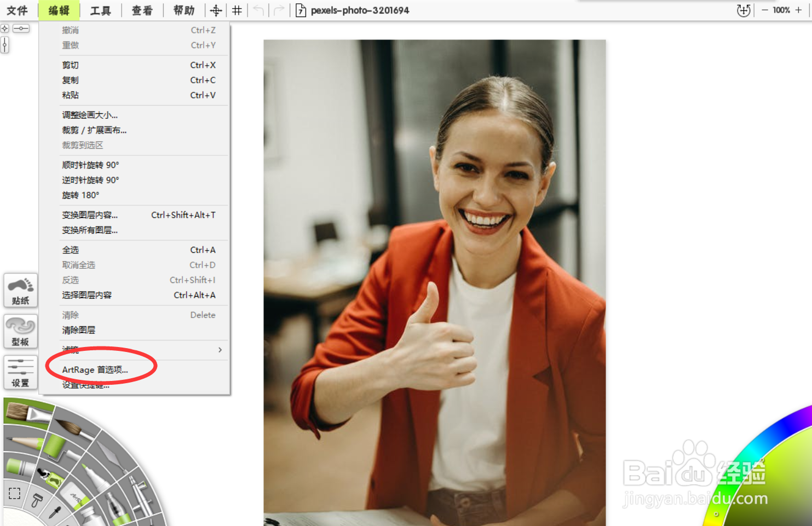Open the 查看 (View) menu
Viewport: 812px width, 526px height.
pyautogui.click(x=142, y=10)
